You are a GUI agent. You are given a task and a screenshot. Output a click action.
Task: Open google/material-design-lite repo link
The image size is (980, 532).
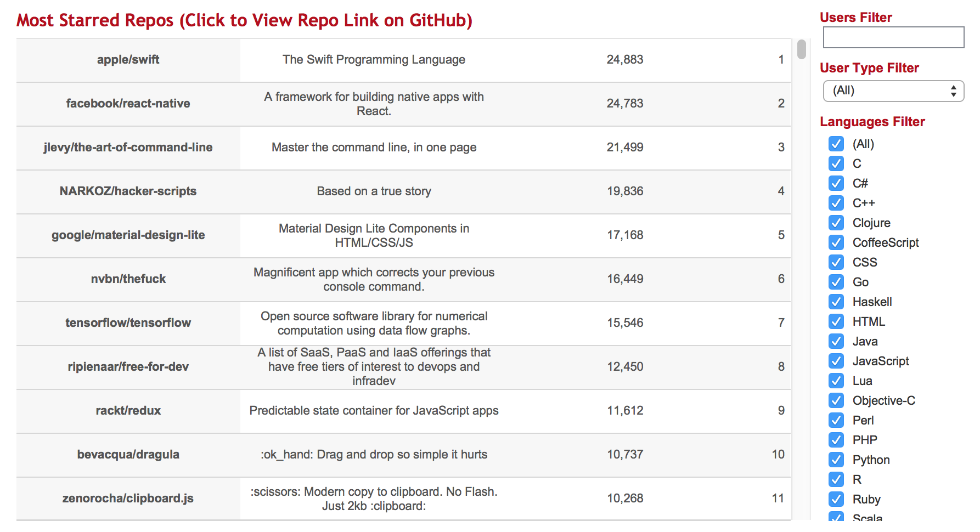click(x=128, y=235)
